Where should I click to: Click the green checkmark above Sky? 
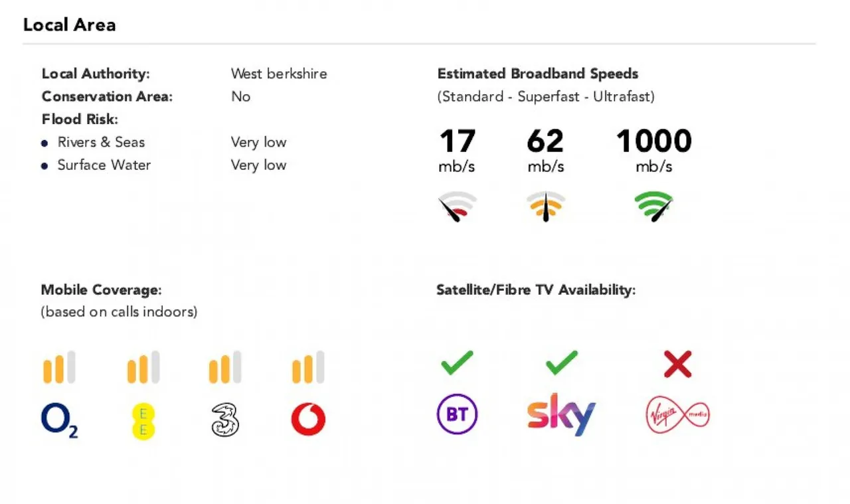(562, 363)
